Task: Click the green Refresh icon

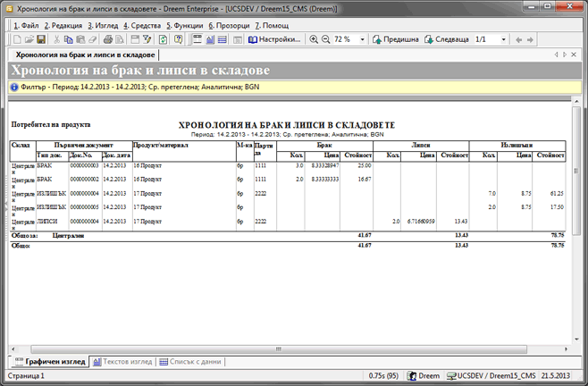Action: [163, 39]
